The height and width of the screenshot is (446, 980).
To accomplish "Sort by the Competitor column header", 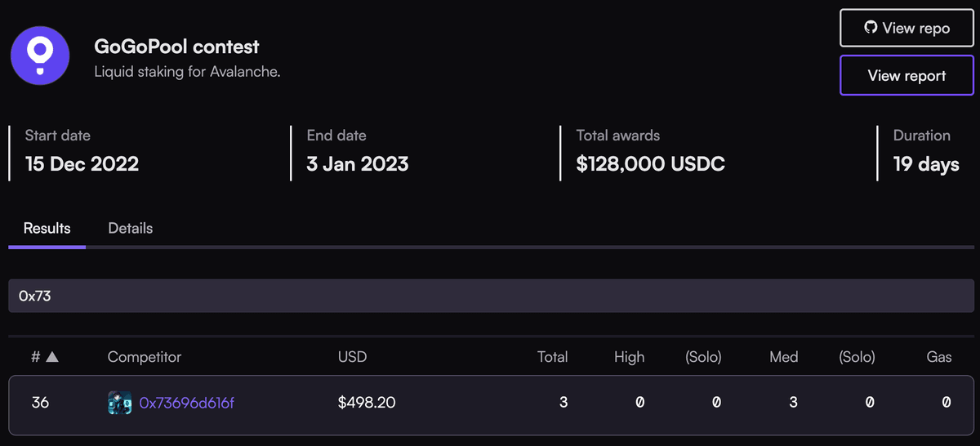I will [x=145, y=357].
